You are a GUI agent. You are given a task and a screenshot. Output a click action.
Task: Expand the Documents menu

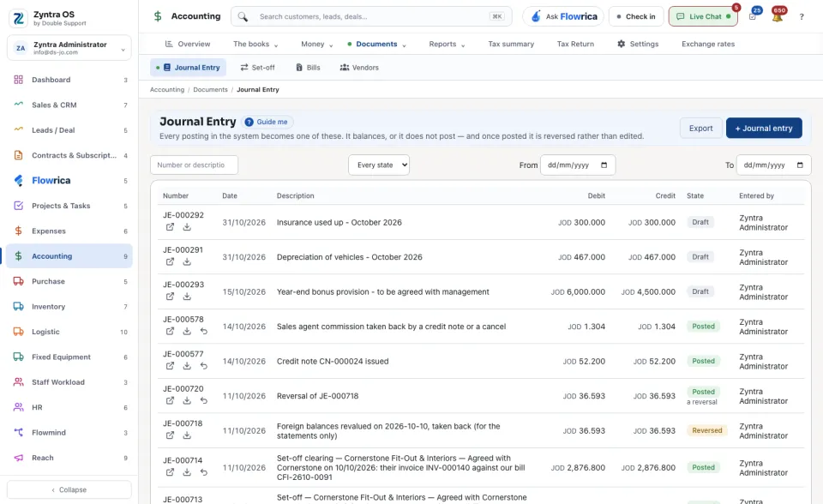[x=377, y=44]
